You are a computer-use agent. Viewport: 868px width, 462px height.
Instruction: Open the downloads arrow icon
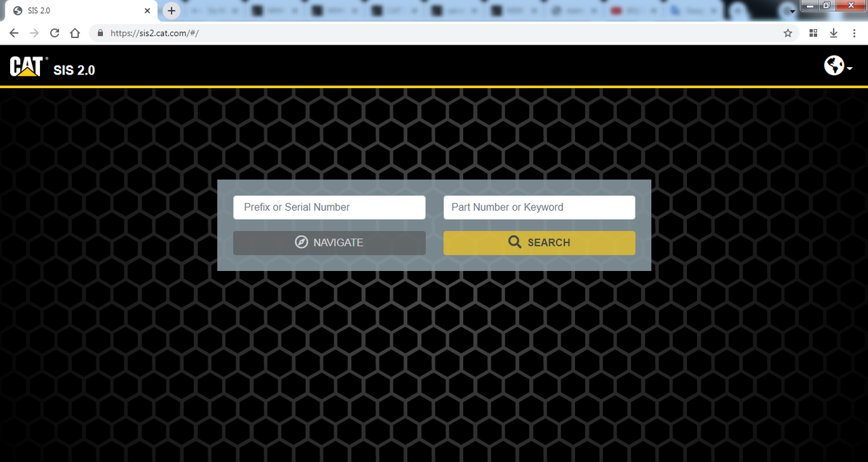click(x=833, y=33)
